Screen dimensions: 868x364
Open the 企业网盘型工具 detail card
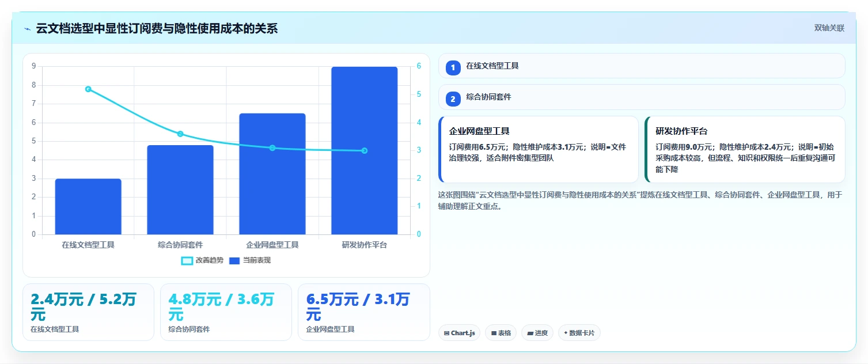(x=539, y=150)
